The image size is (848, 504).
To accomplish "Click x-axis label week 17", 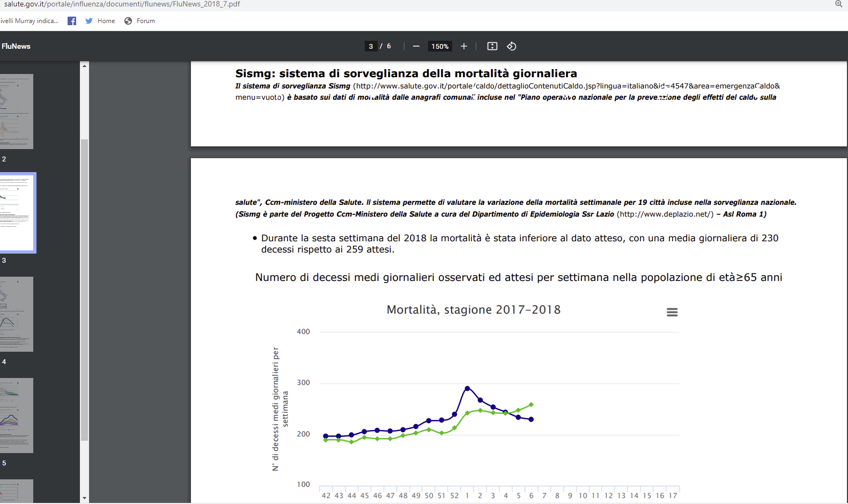I will coord(673,496).
